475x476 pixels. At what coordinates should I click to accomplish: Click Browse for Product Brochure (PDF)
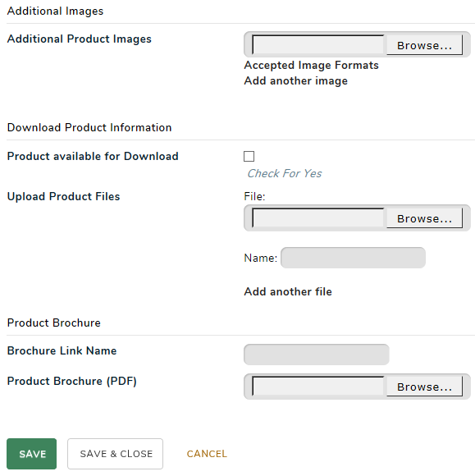pos(424,387)
